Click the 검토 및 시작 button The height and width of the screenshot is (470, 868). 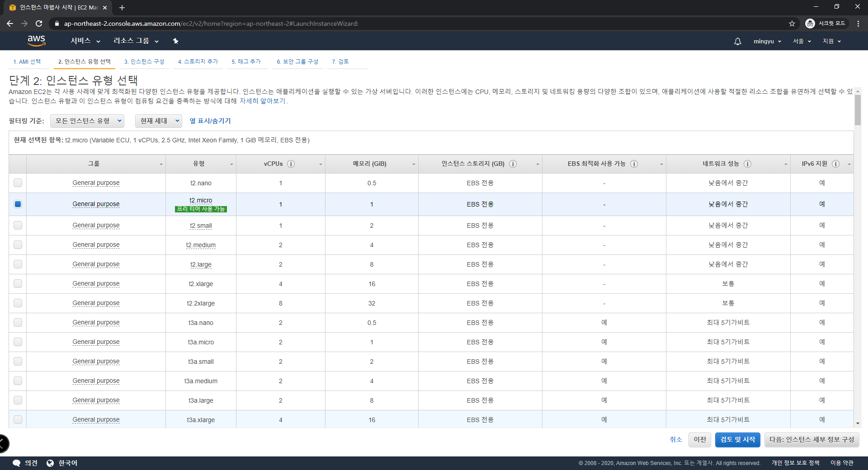point(738,440)
